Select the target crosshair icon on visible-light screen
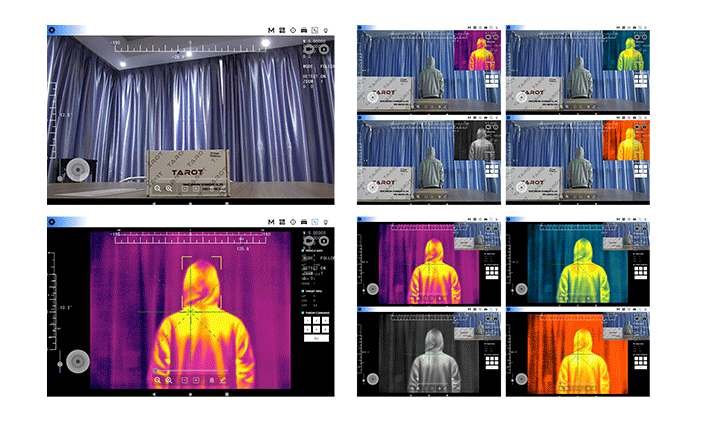The image size is (715, 432). click(x=293, y=30)
